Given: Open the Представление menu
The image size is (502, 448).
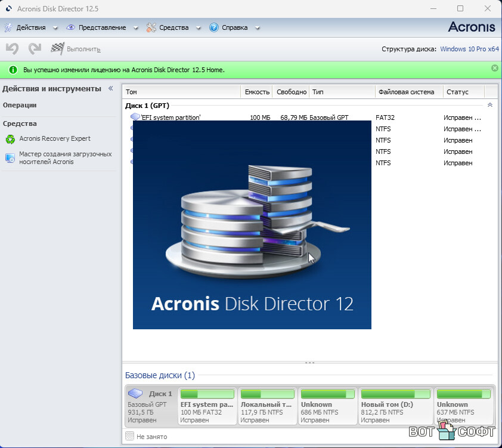Looking at the screenshot, I should 102,27.
